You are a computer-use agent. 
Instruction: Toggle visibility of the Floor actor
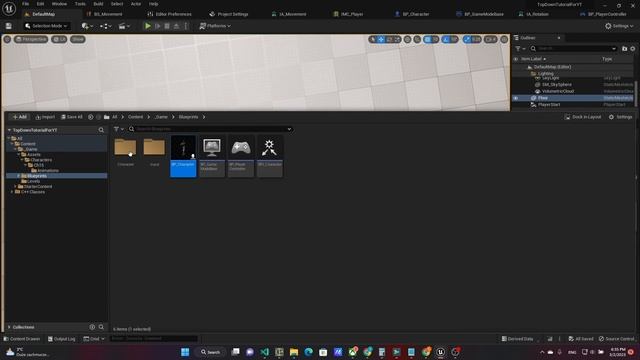point(516,98)
